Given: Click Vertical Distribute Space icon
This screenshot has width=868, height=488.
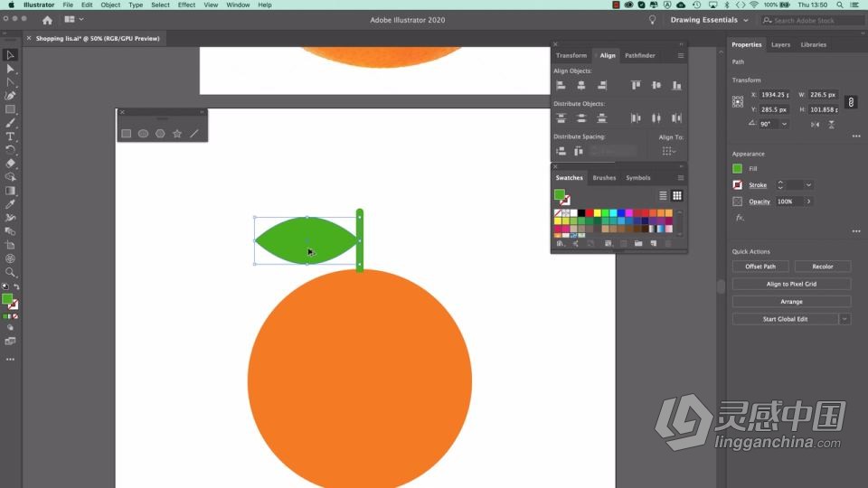Looking at the screenshot, I should (x=561, y=151).
